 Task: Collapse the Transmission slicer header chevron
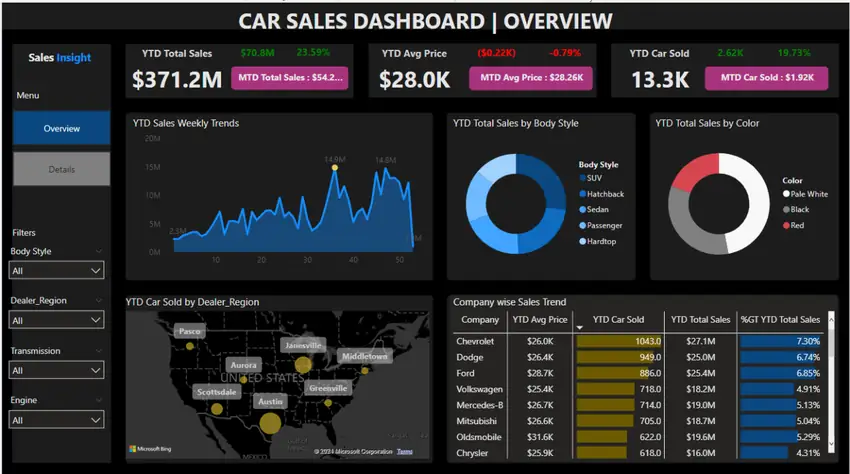[99, 351]
